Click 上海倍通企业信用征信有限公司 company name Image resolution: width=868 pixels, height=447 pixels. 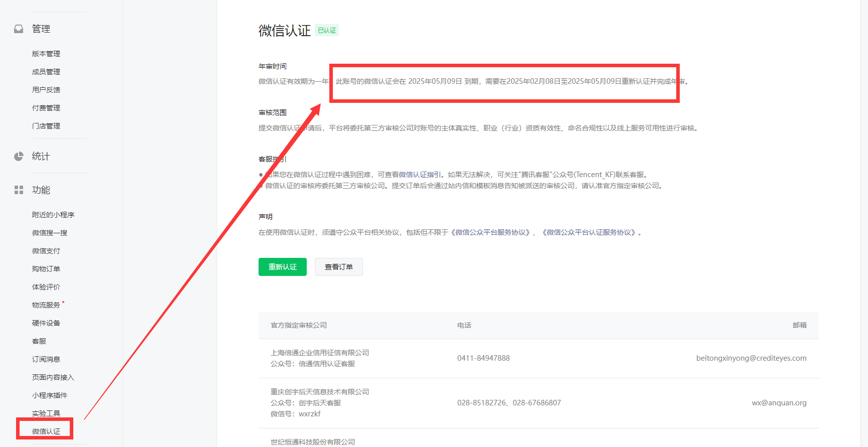(x=320, y=353)
